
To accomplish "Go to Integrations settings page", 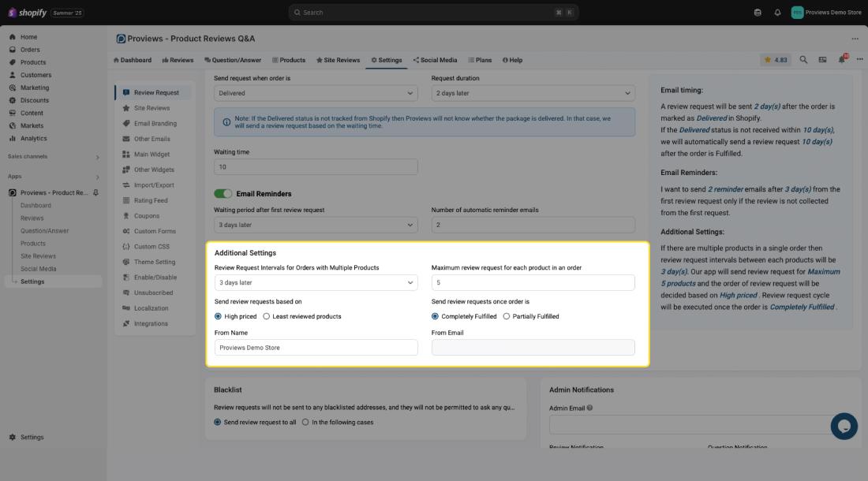I will [150, 323].
